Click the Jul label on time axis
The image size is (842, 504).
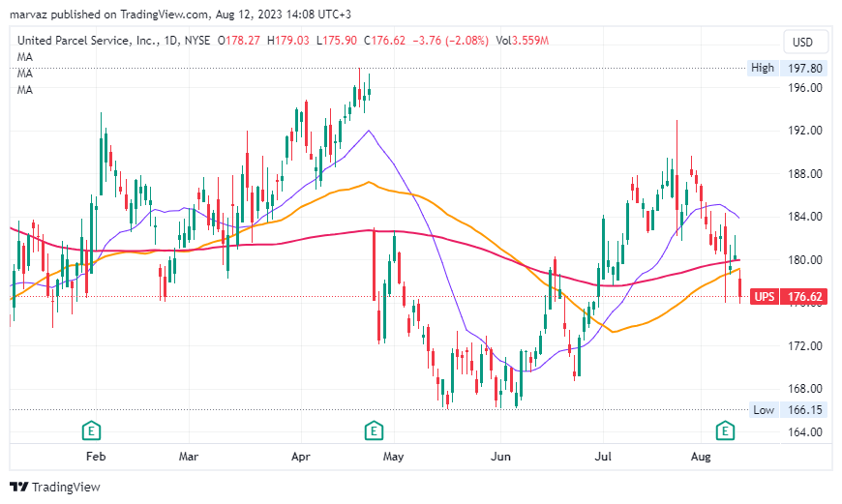point(603,457)
